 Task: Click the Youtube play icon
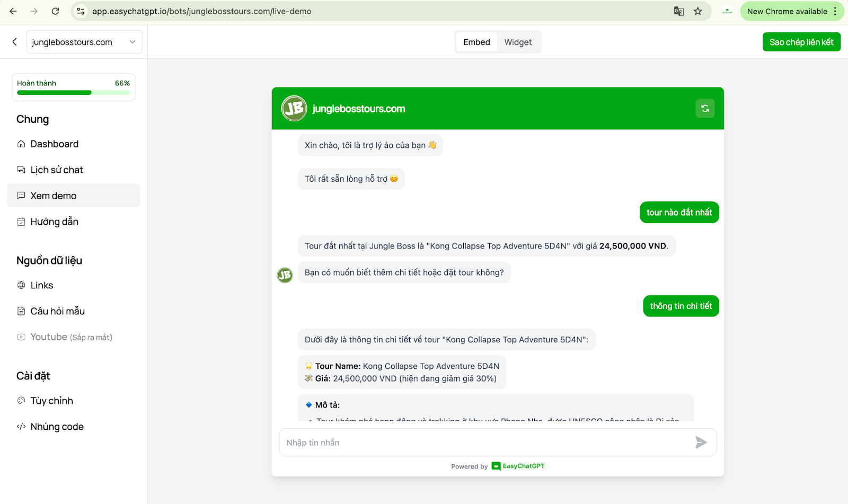(21, 337)
